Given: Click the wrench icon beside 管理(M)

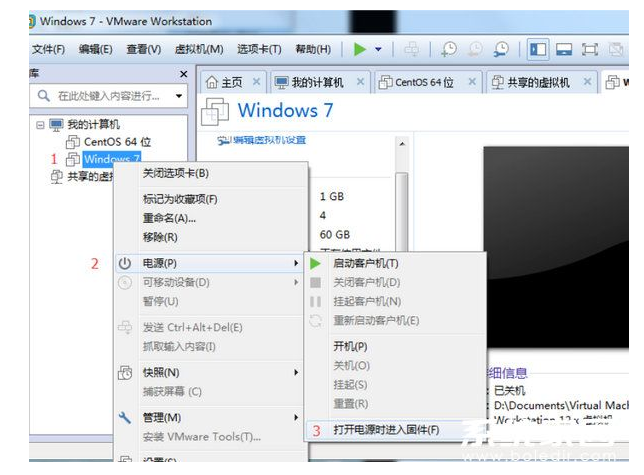Looking at the screenshot, I should coord(125,417).
